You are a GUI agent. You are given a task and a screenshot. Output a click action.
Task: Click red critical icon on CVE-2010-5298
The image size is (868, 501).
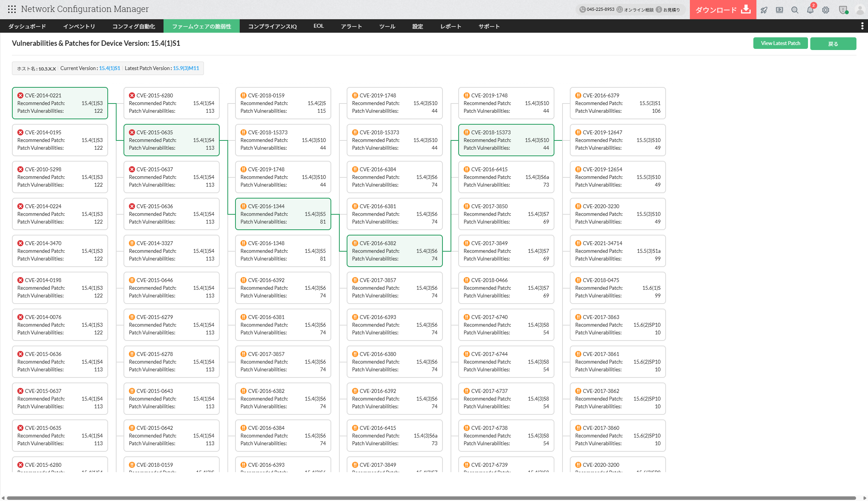pyautogui.click(x=20, y=169)
